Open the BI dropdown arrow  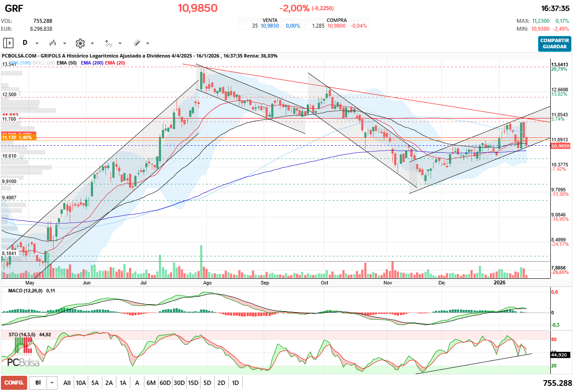click(x=52, y=383)
